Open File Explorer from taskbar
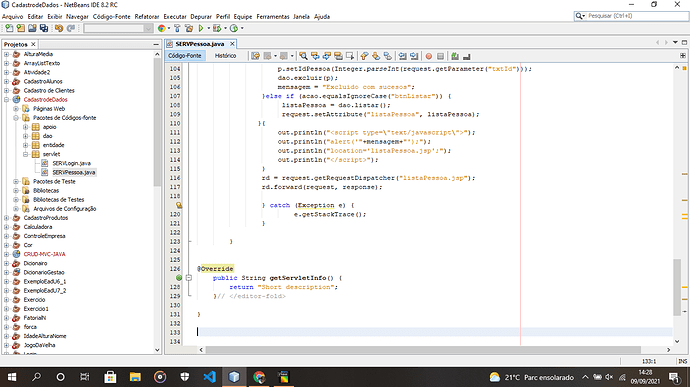This screenshot has height=387, width=690. (x=135, y=377)
